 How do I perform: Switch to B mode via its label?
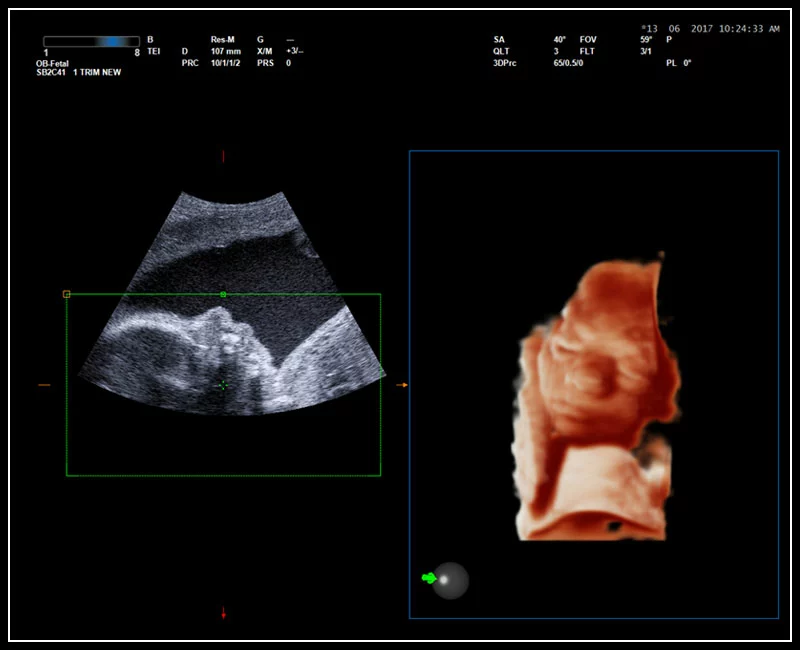point(149,38)
